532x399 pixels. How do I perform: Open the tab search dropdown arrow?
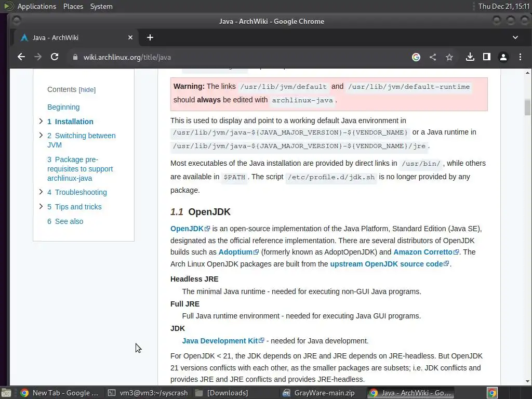(515, 37)
